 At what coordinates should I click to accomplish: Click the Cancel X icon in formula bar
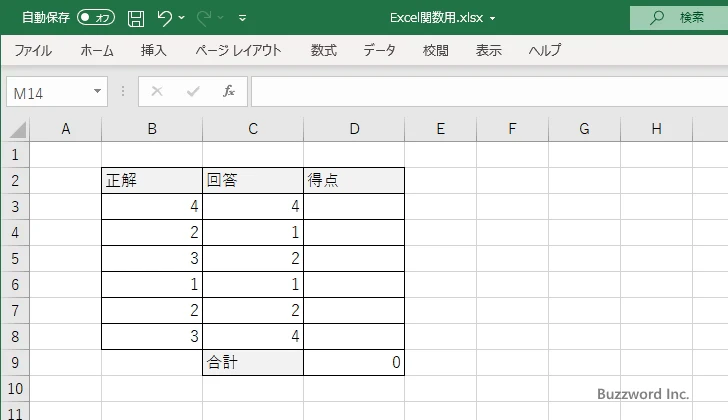tap(157, 91)
